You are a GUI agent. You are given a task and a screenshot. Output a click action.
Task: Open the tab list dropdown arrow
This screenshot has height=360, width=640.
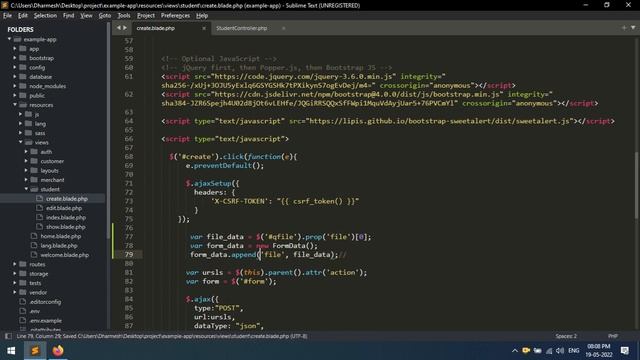pyautogui.click(x=633, y=28)
